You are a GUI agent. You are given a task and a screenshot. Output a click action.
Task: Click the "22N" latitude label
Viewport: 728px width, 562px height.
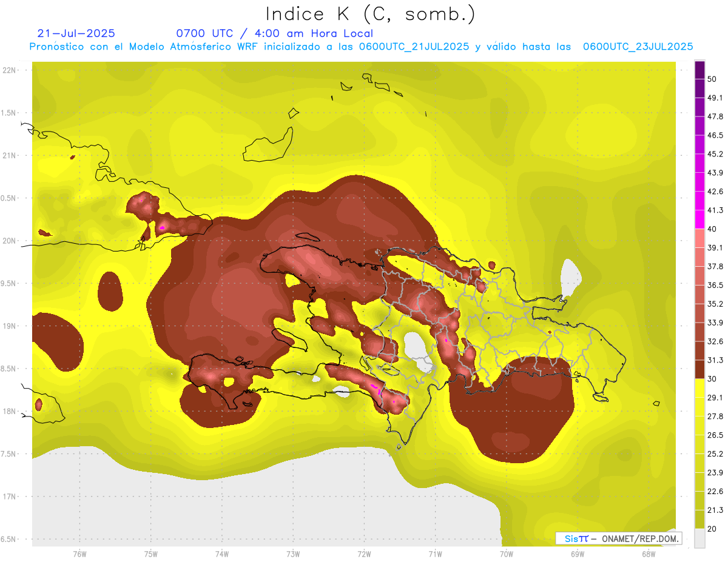tap(10, 70)
